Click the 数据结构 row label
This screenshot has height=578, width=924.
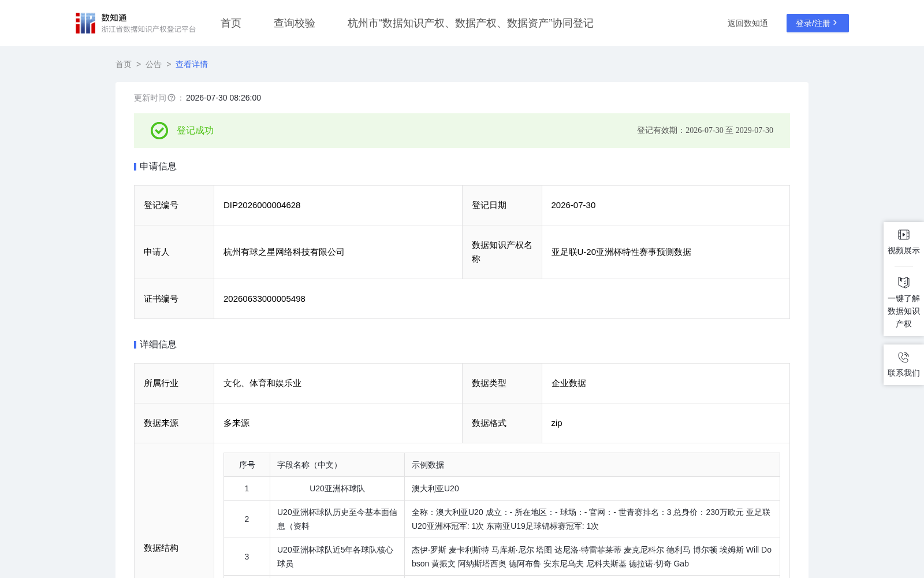click(161, 548)
